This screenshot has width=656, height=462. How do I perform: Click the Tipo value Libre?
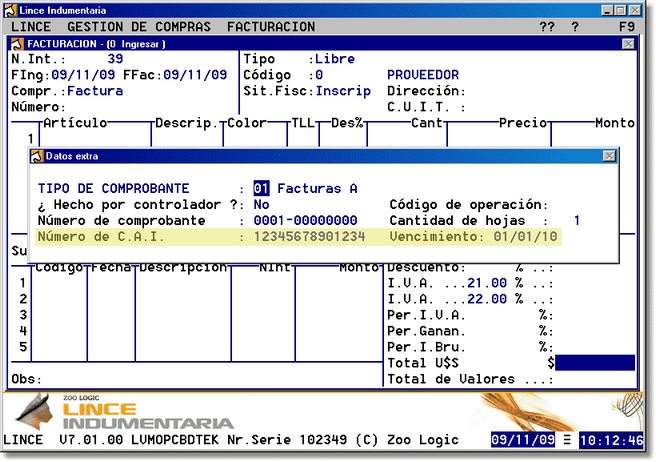pyautogui.click(x=335, y=59)
